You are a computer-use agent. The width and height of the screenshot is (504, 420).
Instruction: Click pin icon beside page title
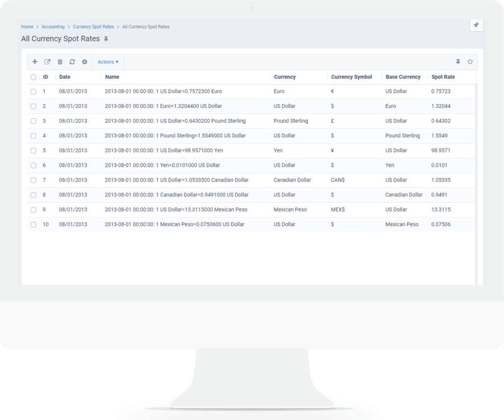pos(106,39)
